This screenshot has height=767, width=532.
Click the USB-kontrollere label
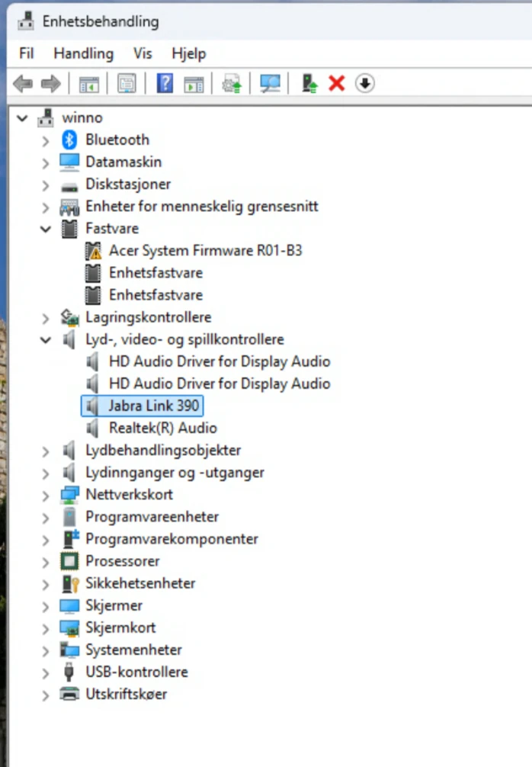(136, 672)
